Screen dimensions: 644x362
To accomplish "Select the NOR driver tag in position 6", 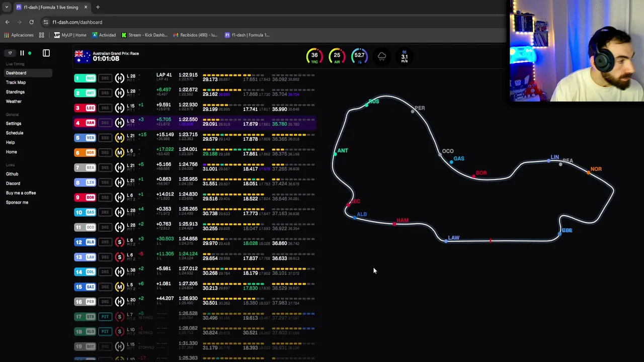I will [x=85, y=152].
